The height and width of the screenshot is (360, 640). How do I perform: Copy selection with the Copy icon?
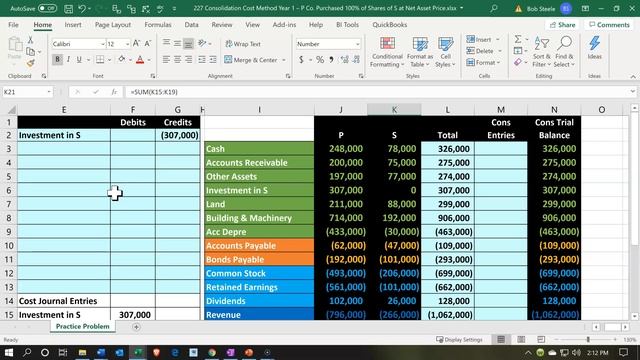(30, 51)
